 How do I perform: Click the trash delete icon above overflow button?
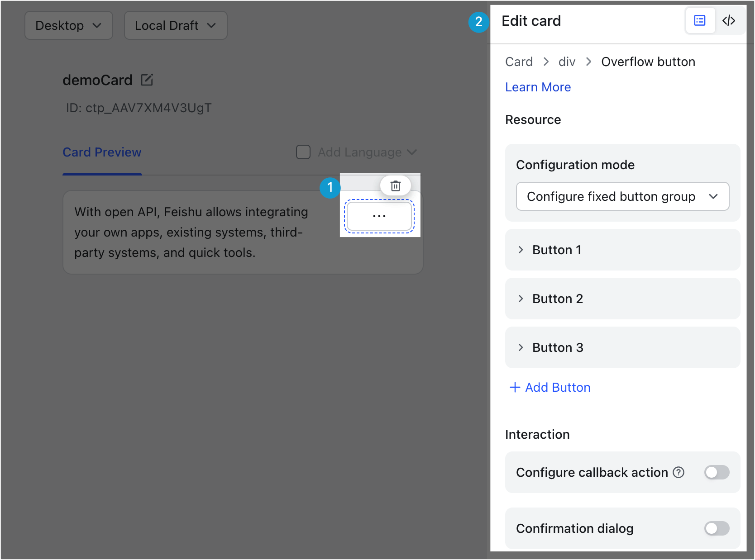pyautogui.click(x=395, y=186)
